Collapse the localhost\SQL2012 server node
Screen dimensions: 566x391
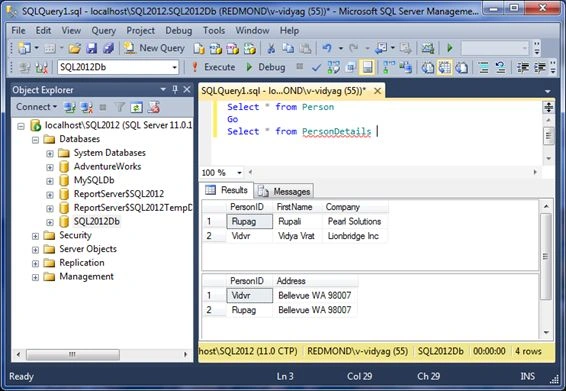coord(21,126)
